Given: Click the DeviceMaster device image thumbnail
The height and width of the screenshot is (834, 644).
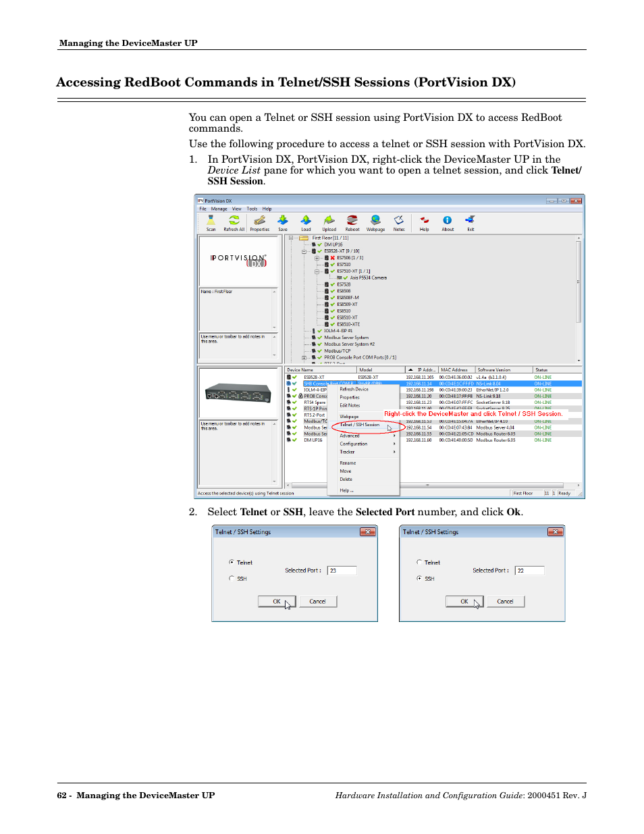Looking at the screenshot, I should tap(238, 392).
